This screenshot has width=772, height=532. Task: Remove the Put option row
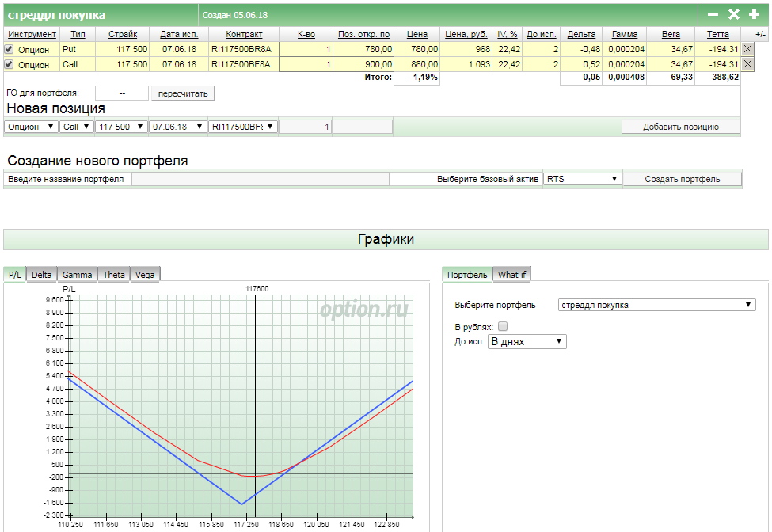pyautogui.click(x=747, y=49)
